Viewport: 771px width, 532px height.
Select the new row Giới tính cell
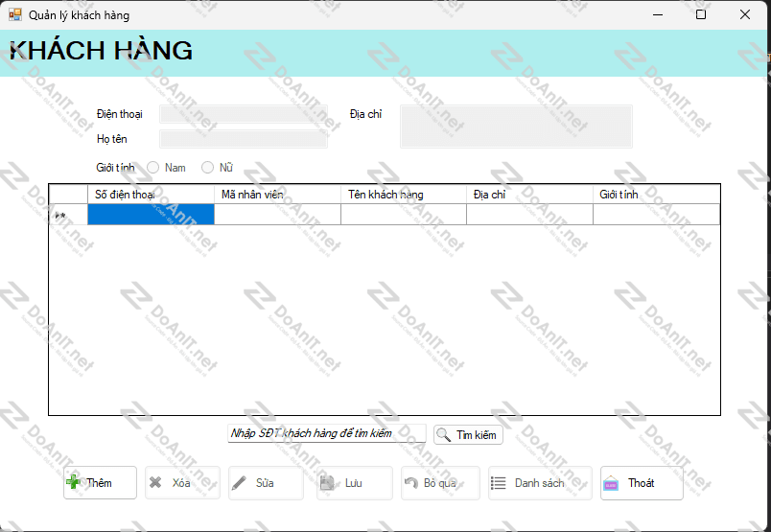click(657, 215)
